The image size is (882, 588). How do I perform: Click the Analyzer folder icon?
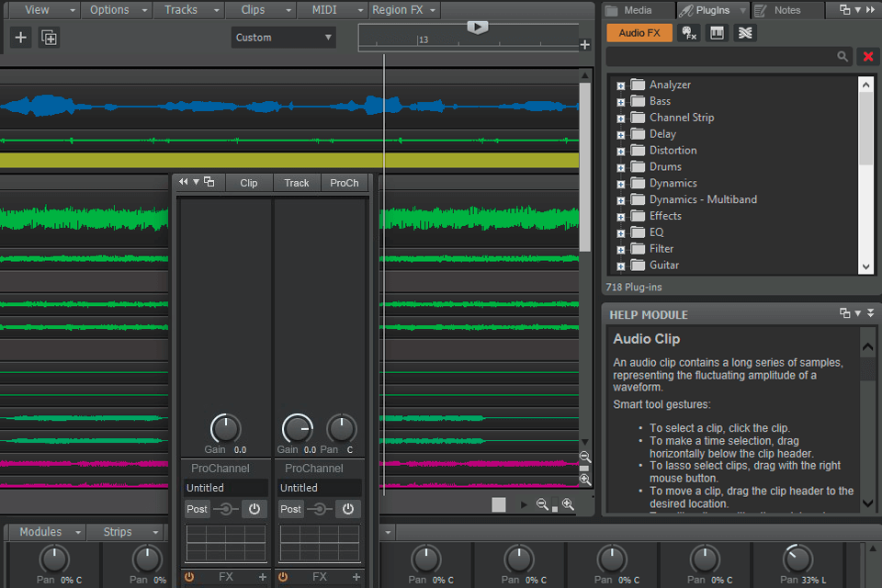[638, 85]
